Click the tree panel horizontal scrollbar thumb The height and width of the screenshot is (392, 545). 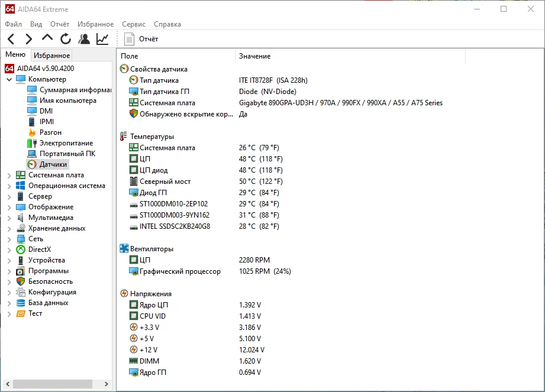(53, 384)
